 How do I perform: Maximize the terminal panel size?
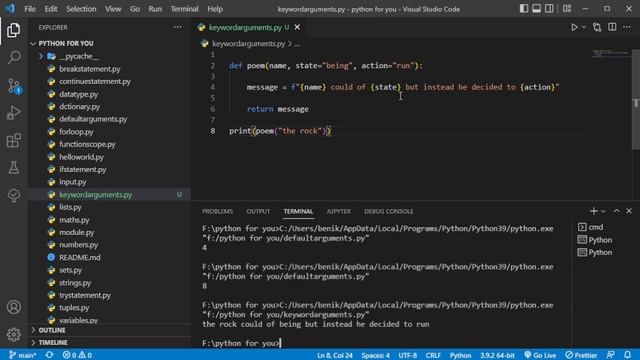(616, 211)
